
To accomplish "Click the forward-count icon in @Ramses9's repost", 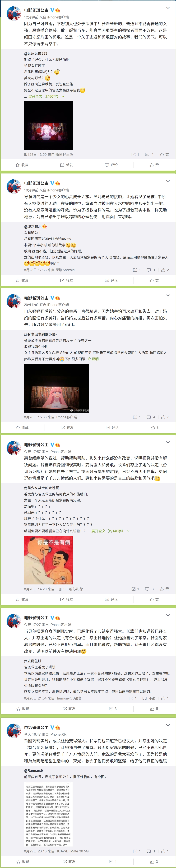I will 137,851.
